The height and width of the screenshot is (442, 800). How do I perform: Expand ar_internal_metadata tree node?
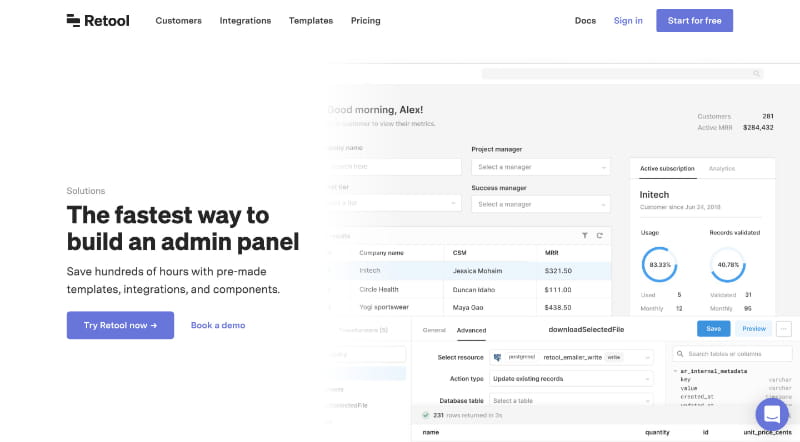[676, 371]
